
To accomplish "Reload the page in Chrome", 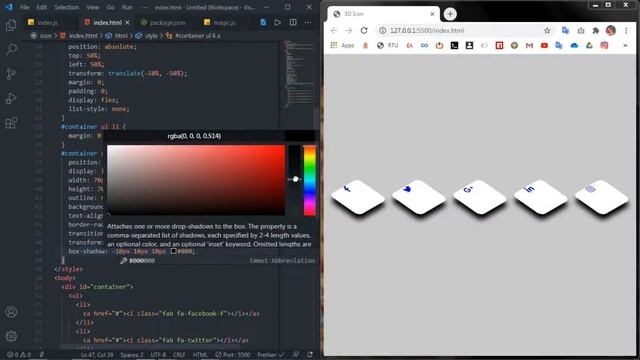I will pyautogui.click(x=364, y=31).
